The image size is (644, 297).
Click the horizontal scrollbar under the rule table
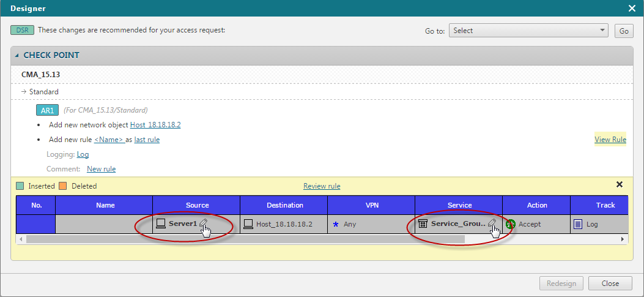coord(245,239)
